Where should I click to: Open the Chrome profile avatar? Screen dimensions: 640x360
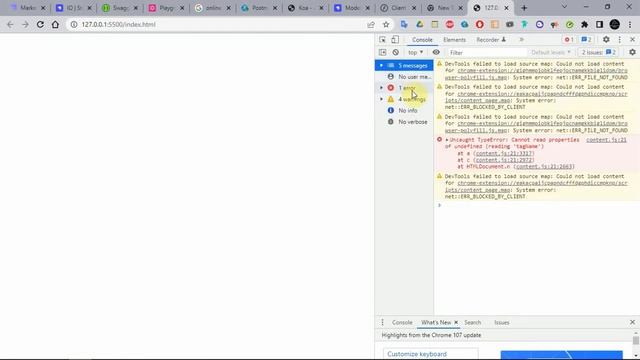coord(615,24)
